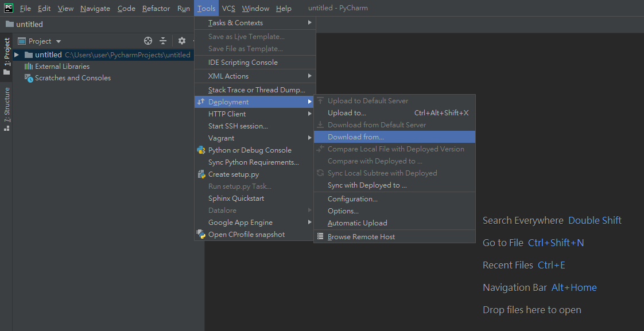Click the Deployment arrows icon
The width and height of the screenshot is (644, 331).
[201, 102]
